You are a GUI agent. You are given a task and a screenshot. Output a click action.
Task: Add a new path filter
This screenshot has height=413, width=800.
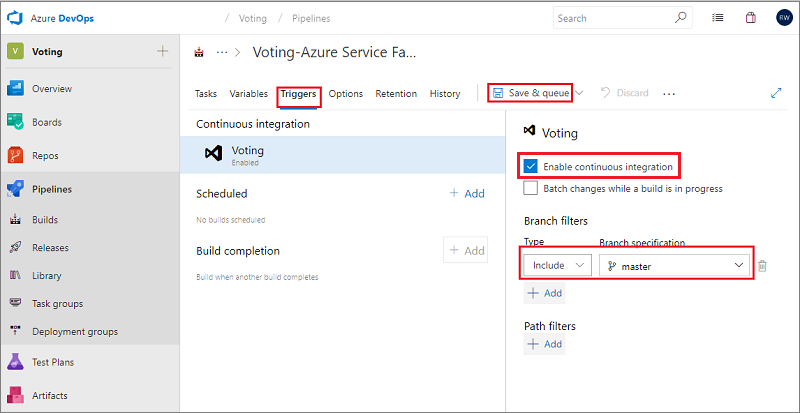(544, 344)
